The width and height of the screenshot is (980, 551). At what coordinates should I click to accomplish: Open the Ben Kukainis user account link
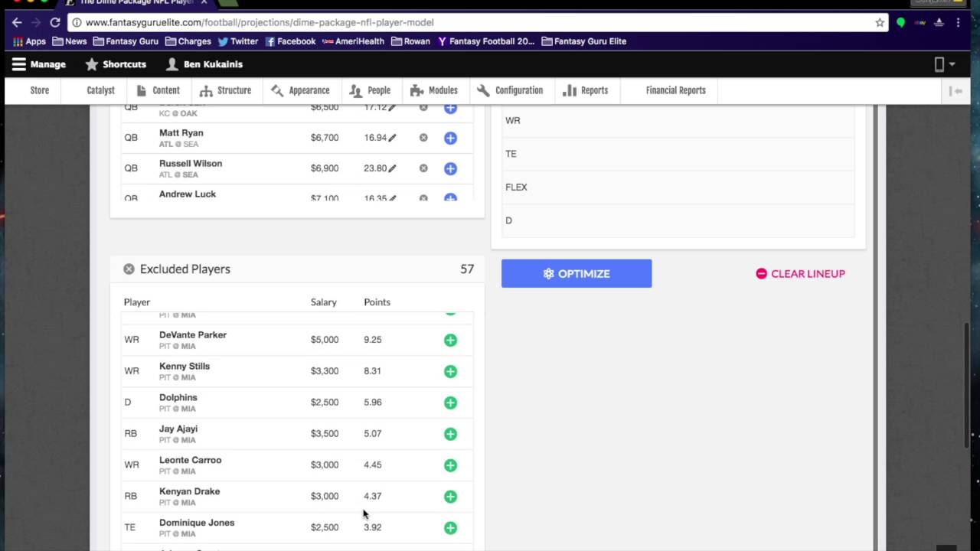coord(204,64)
